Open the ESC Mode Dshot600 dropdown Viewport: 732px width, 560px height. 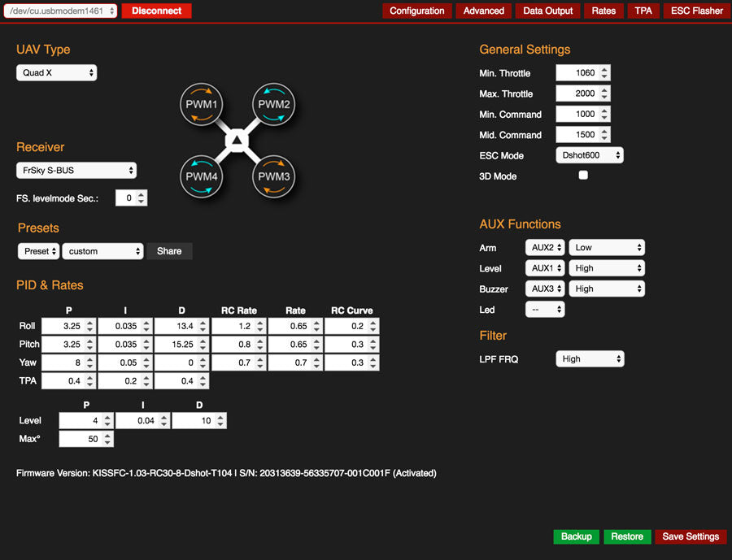point(590,155)
